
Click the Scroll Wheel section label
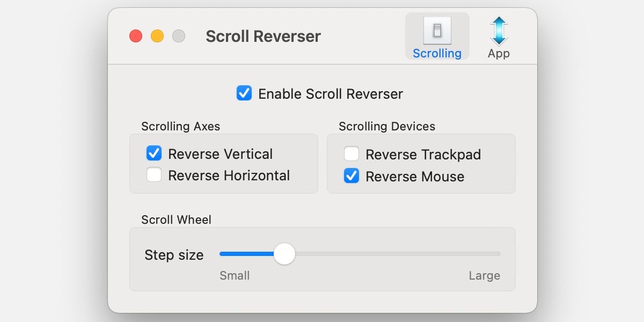pos(176,220)
